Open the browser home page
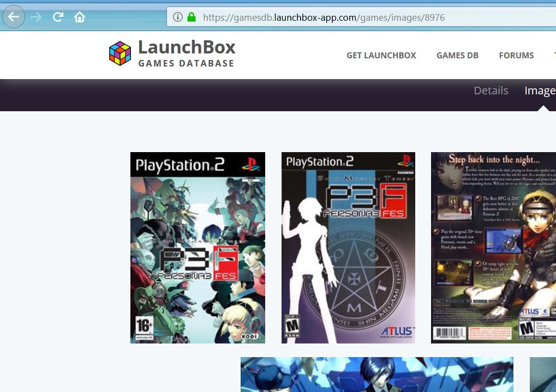 pos(80,17)
